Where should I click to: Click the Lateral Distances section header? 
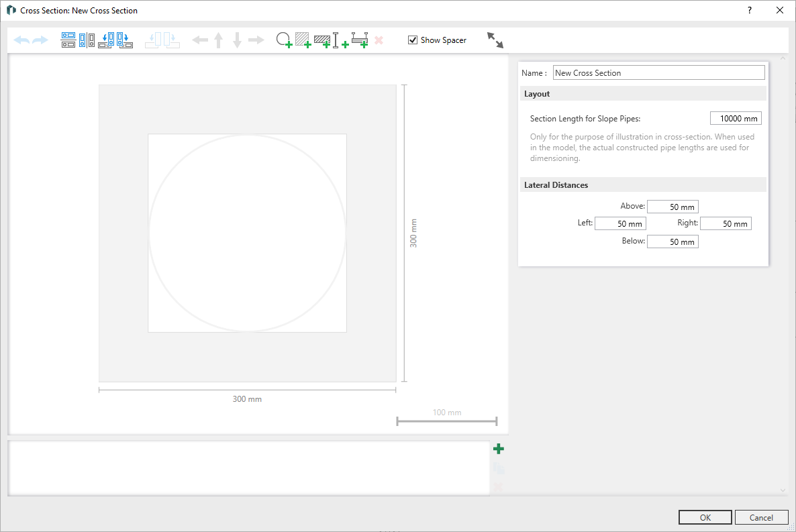[x=643, y=184]
